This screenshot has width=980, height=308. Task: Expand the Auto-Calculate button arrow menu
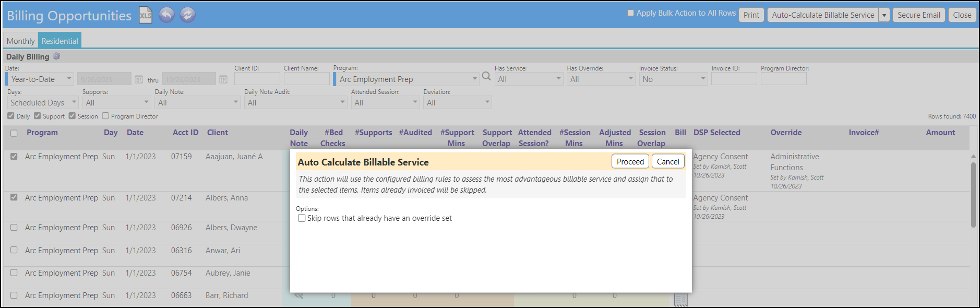click(x=884, y=15)
